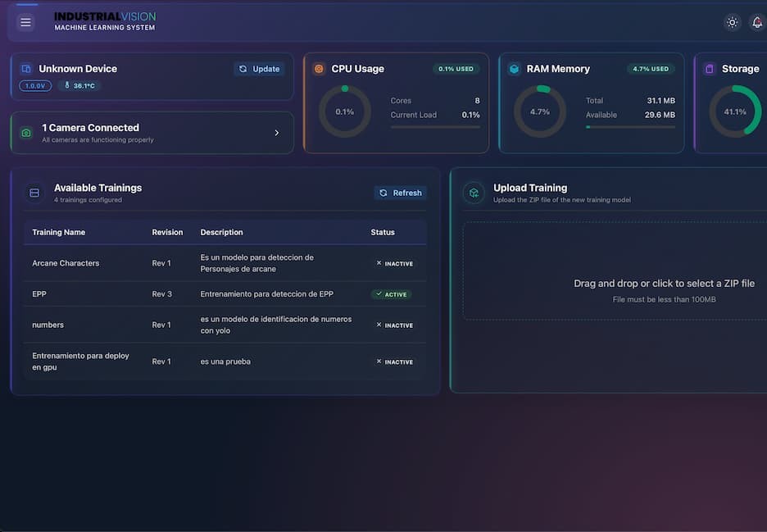Click the Upload Training circular arrow icon
Screen dimensions: 767x532
(473, 193)
